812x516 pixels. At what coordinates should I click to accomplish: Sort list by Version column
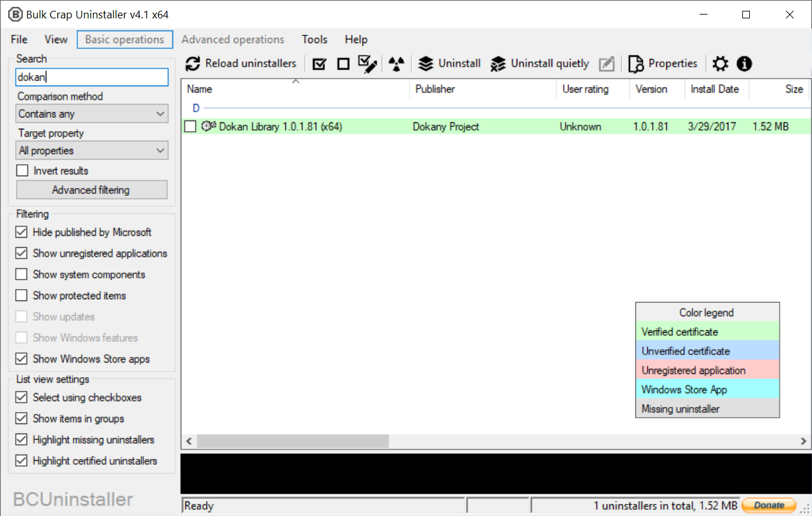click(x=657, y=89)
